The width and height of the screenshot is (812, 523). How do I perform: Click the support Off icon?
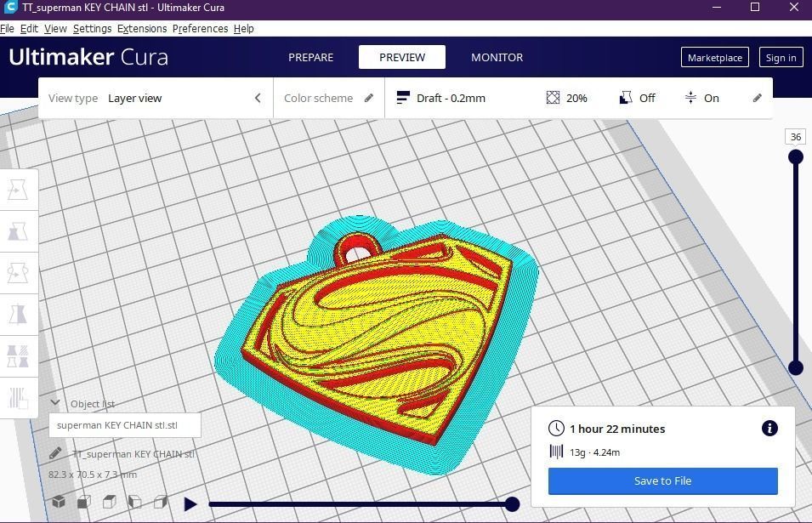(x=626, y=97)
